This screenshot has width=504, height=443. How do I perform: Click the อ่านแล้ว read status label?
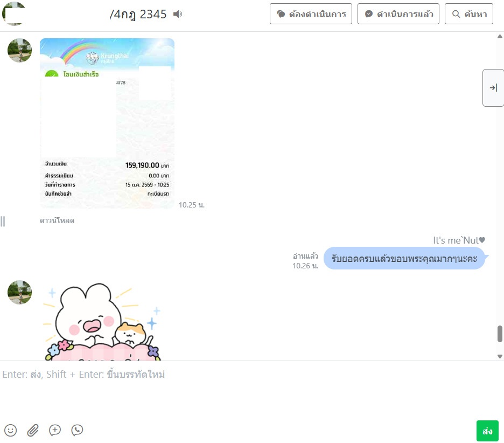point(305,256)
